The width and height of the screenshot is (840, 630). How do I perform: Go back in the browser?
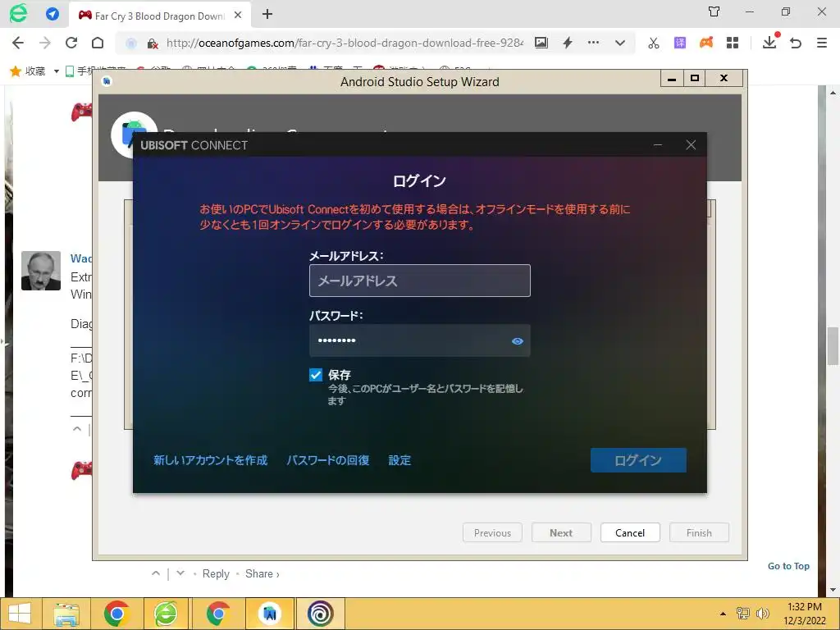(18, 43)
